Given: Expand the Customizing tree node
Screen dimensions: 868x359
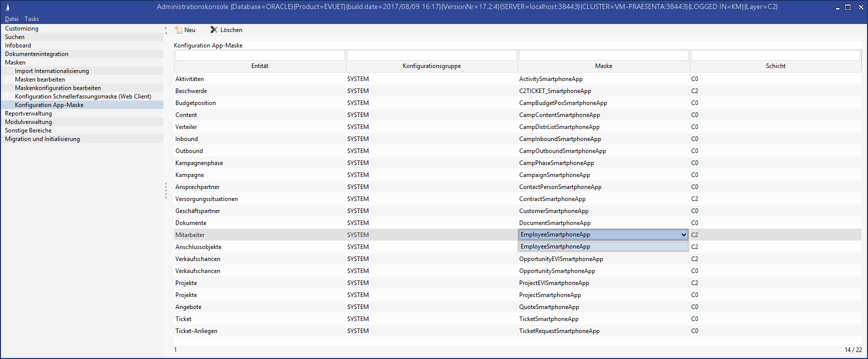Looking at the screenshot, I should [21, 28].
